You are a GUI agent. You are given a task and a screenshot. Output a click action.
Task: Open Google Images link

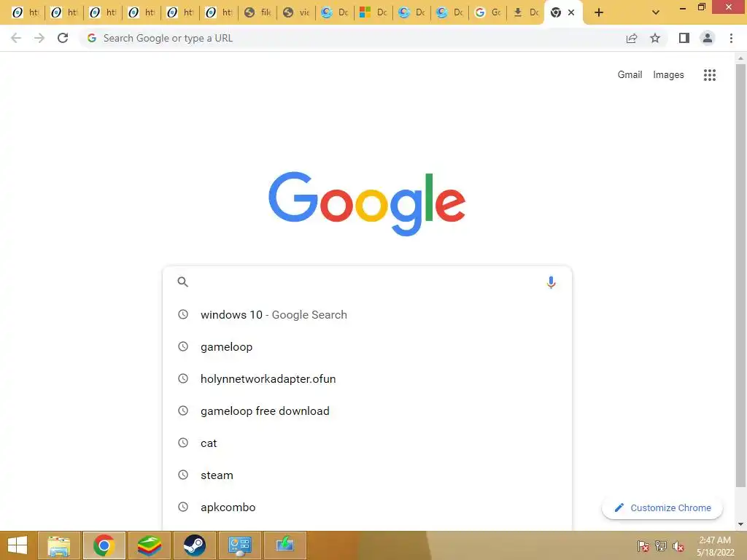668,75
